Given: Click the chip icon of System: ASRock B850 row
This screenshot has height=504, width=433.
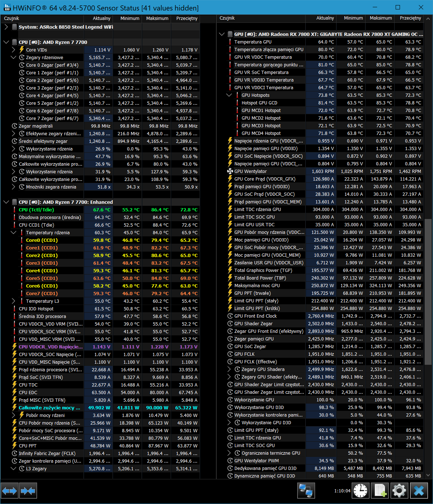Looking at the screenshot, I should pos(15,27).
